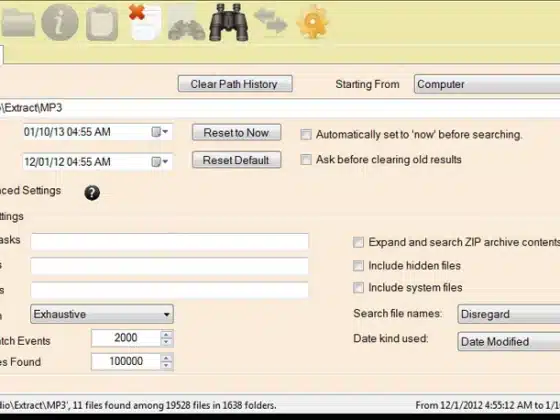The width and height of the screenshot is (560, 420).
Task: Open calendar picker for 12/01/12 date
Action: click(160, 162)
